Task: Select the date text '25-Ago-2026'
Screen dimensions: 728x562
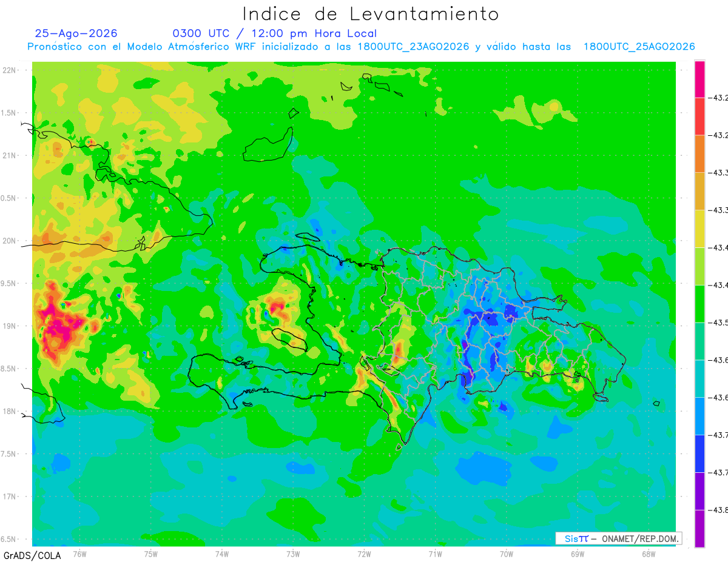Action: (76, 33)
